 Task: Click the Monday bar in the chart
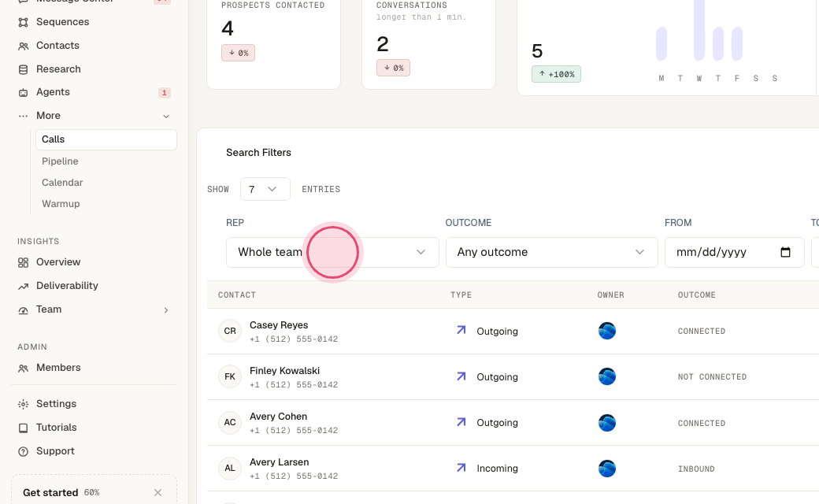click(661, 44)
